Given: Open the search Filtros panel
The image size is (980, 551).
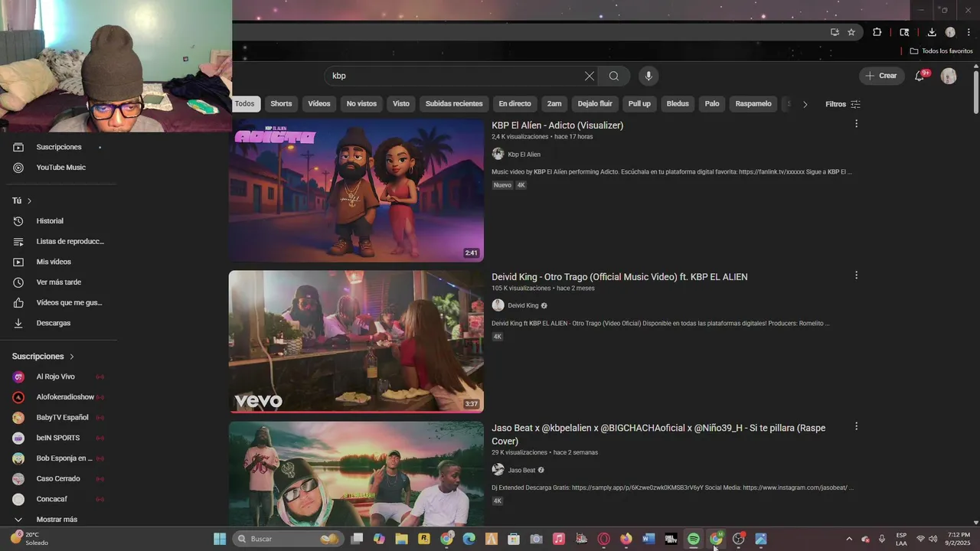Looking at the screenshot, I should [843, 104].
